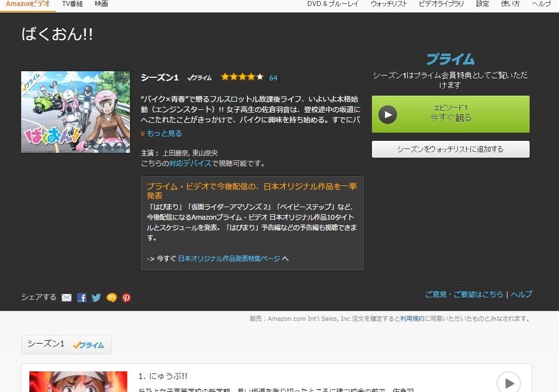Share on Pinterest icon
The image size is (559, 392).
pos(126,297)
